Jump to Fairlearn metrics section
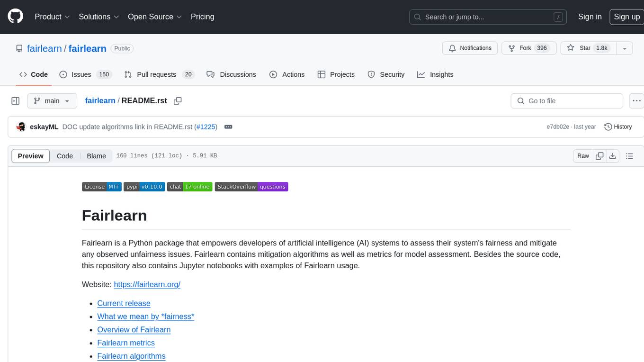 [x=126, y=343]
